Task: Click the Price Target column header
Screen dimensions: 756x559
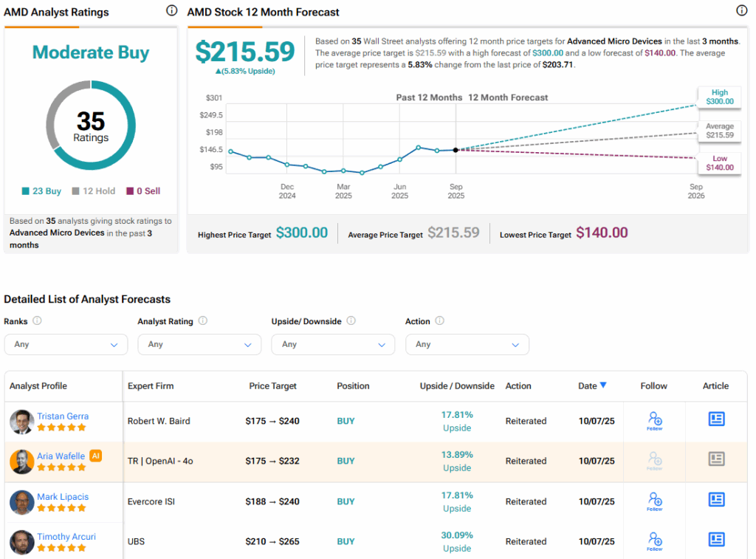Action: 272,386
